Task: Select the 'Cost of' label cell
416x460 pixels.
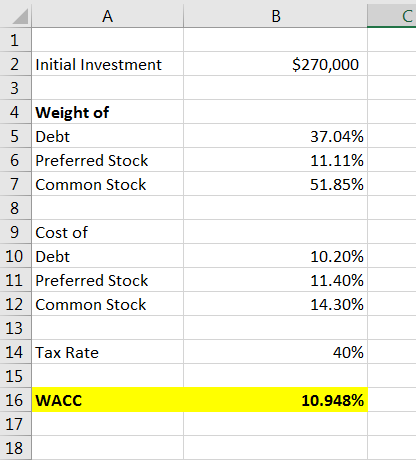Action: (107, 232)
